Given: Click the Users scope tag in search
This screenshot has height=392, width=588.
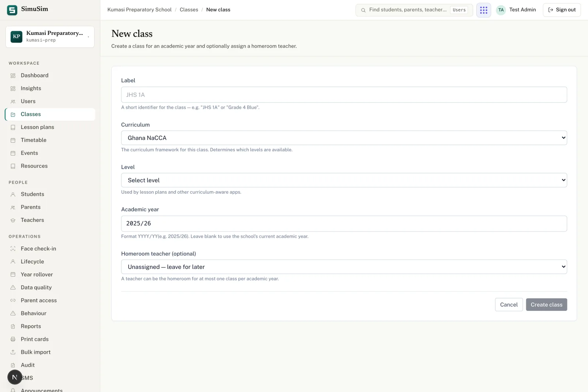Looking at the screenshot, I should pyautogui.click(x=459, y=10).
